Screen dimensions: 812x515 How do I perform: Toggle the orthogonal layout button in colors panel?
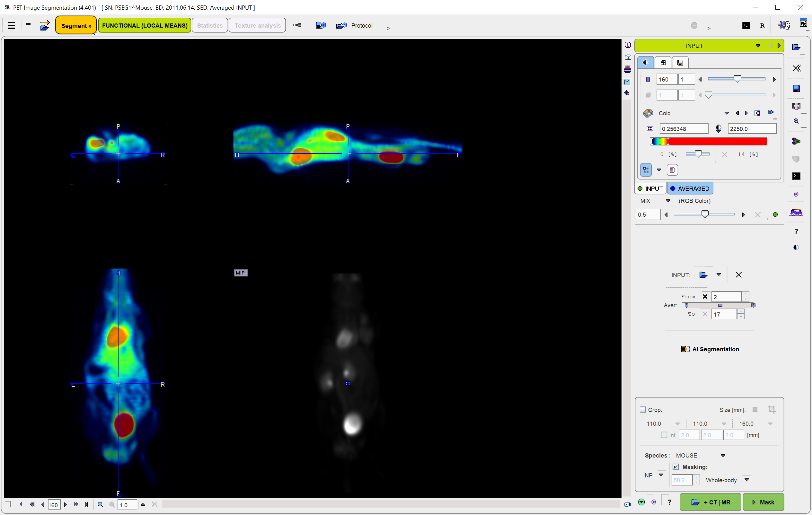click(x=646, y=170)
